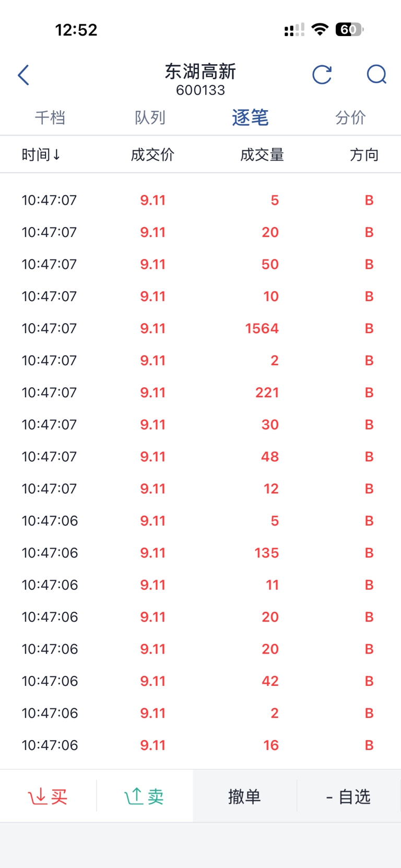Tap the back arrow icon

pyautogui.click(x=23, y=75)
